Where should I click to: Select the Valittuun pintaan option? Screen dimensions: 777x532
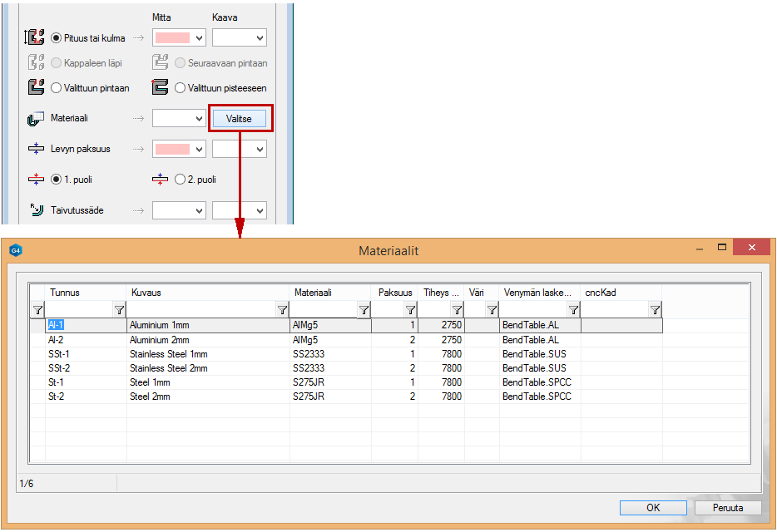(57, 87)
